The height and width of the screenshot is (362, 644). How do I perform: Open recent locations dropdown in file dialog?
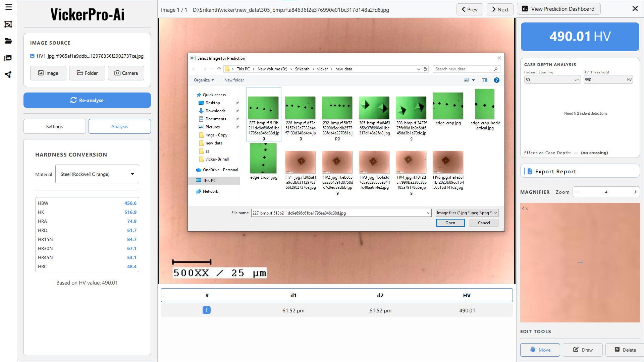point(212,69)
